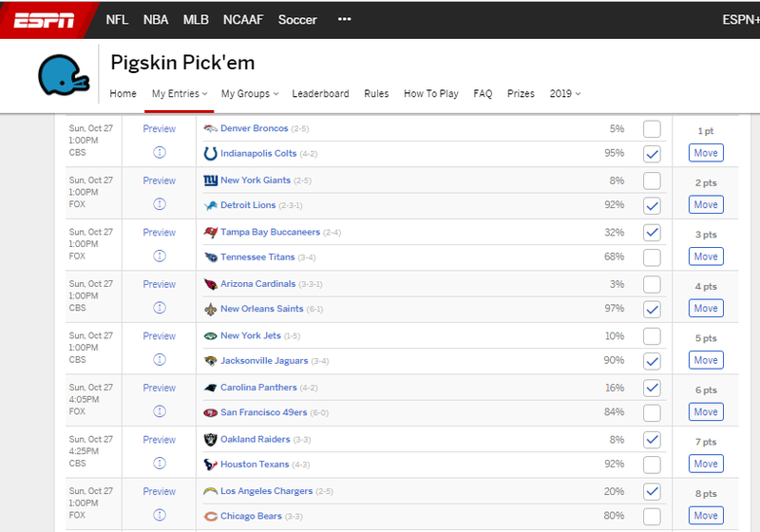Screen dimensions: 760x532
Task: Check the Houston Texans pick box
Action: [x=652, y=465]
